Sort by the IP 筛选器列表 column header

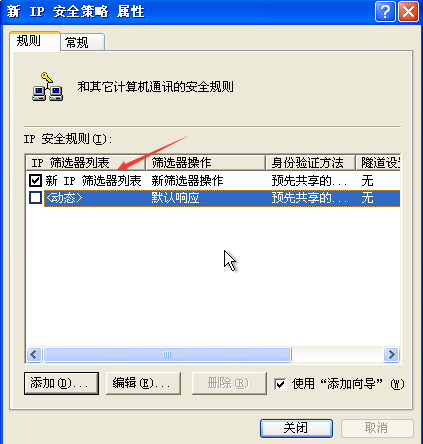tap(85, 163)
